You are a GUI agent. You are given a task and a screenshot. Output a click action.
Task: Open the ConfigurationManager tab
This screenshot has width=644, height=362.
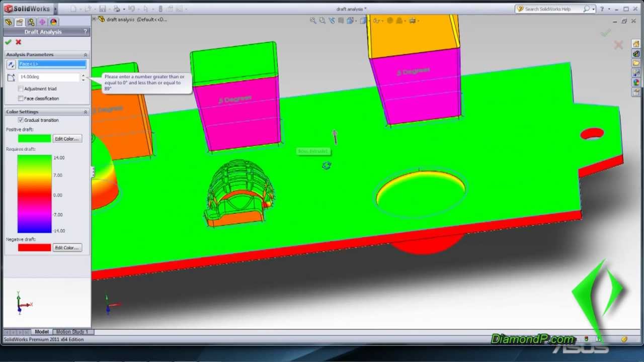point(31,22)
